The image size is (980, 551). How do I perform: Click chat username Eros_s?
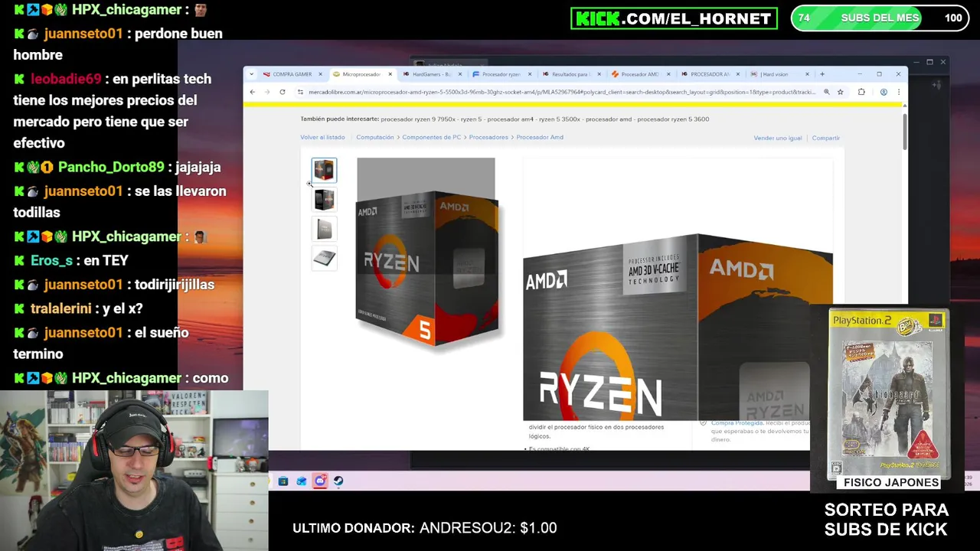coord(51,260)
